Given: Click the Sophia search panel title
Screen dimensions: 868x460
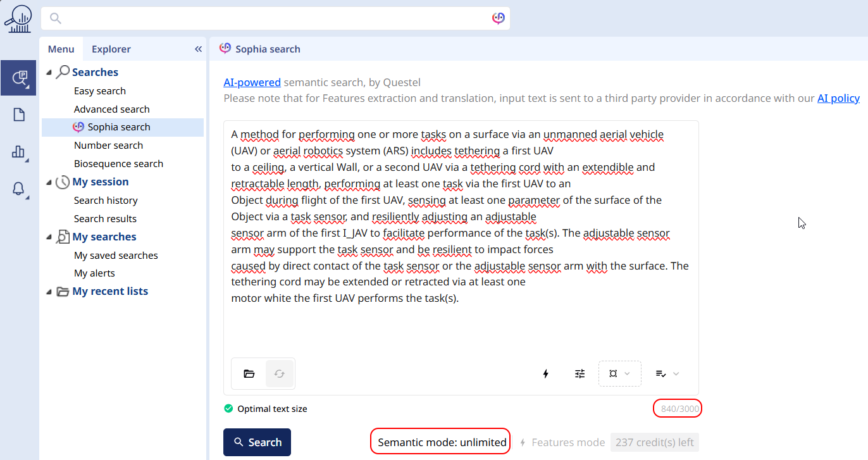Looking at the screenshot, I should pos(268,49).
